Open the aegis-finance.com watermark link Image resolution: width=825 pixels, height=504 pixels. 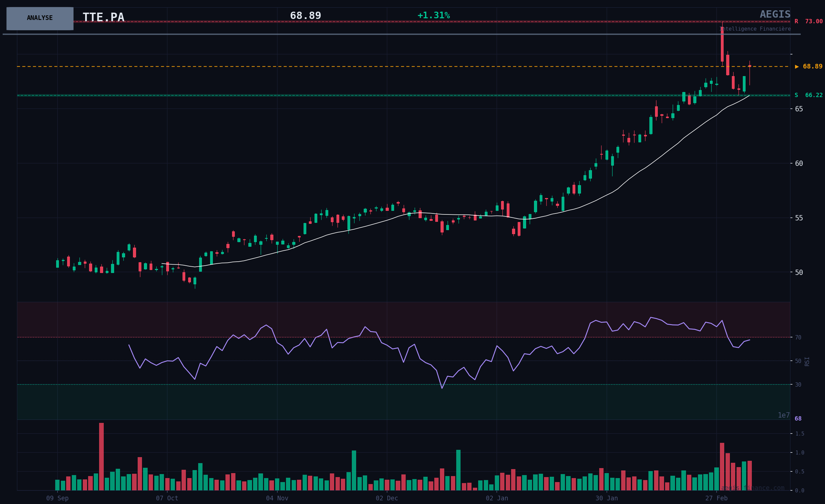click(x=753, y=488)
